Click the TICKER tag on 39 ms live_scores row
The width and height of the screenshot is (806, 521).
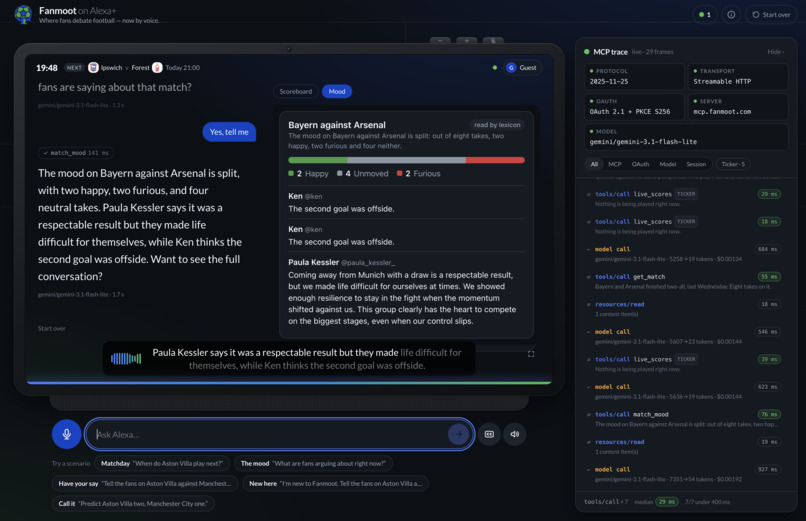tap(686, 359)
